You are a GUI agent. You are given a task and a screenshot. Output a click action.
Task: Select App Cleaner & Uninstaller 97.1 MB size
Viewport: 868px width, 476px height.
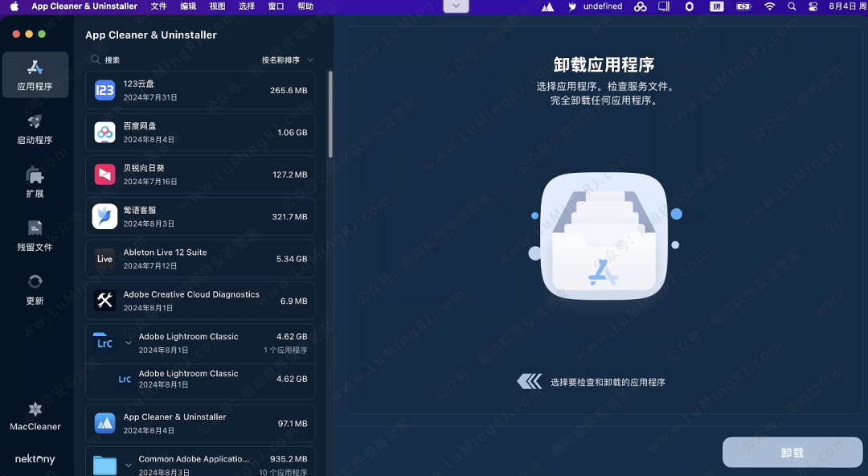[x=293, y=424]
